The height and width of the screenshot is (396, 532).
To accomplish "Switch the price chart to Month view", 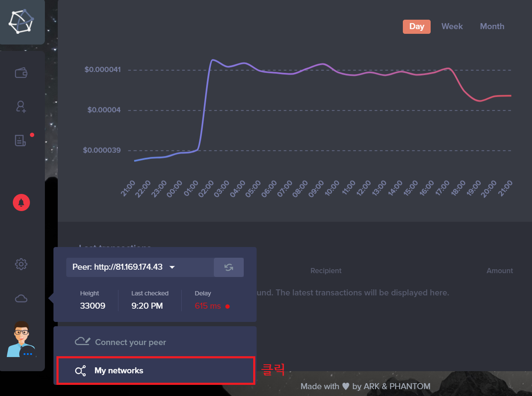I will click(x=492, y=26).
